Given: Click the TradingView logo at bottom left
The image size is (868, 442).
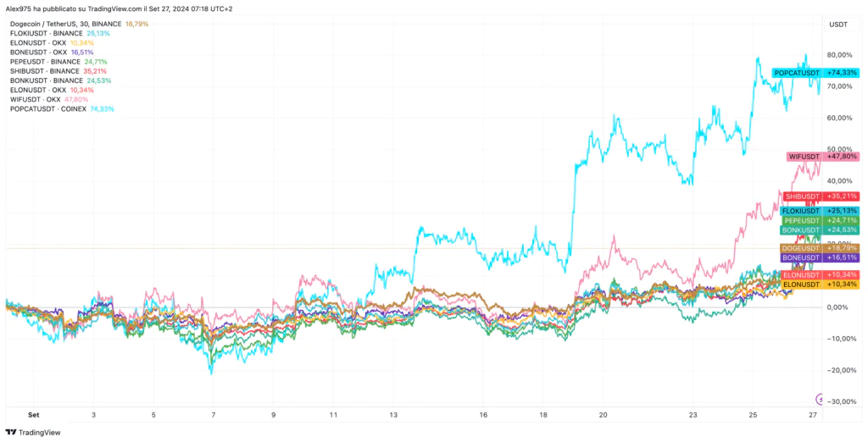Looking at the screenshot, I should pos(32,433).
